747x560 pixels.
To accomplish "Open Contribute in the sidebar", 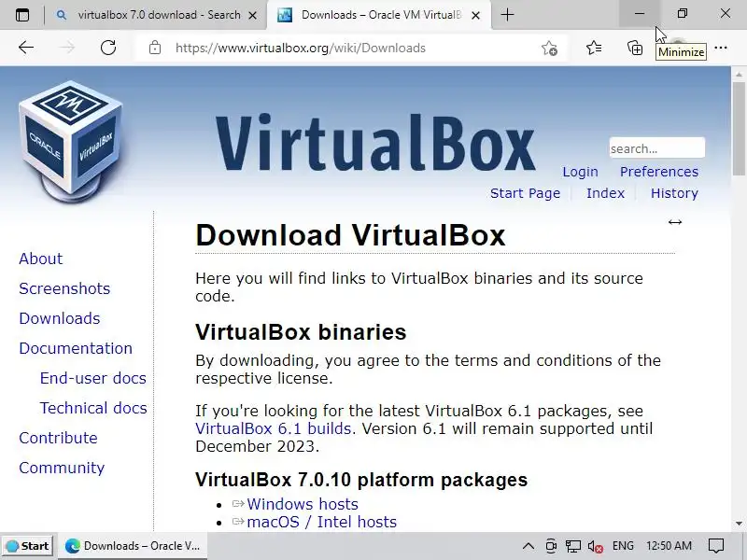I will coord(58,438).
